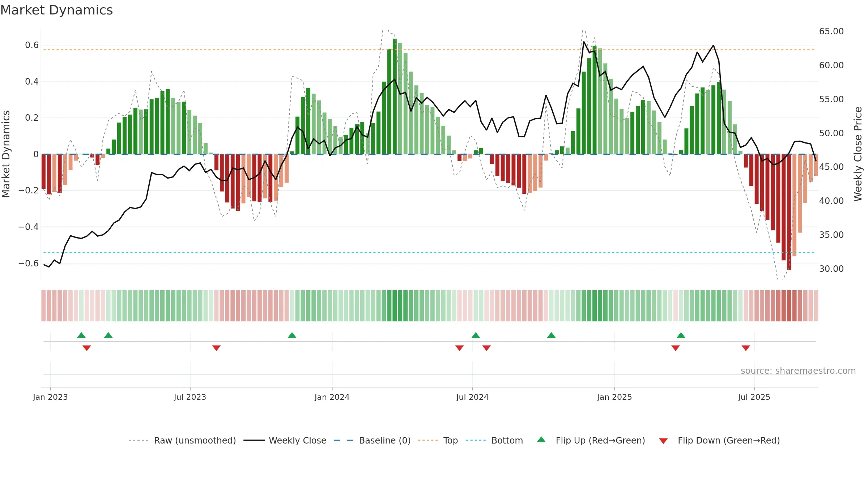868x488 pixels.
Task: Toggle the Top legend entry
Action: [x=451, y=440]
